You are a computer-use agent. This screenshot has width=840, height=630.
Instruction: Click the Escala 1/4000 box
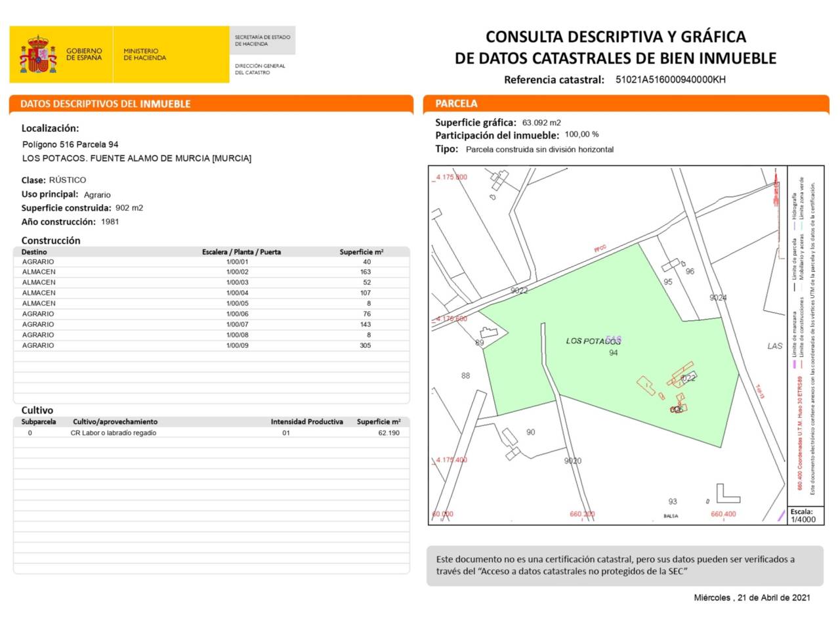(x=805, y=515)
